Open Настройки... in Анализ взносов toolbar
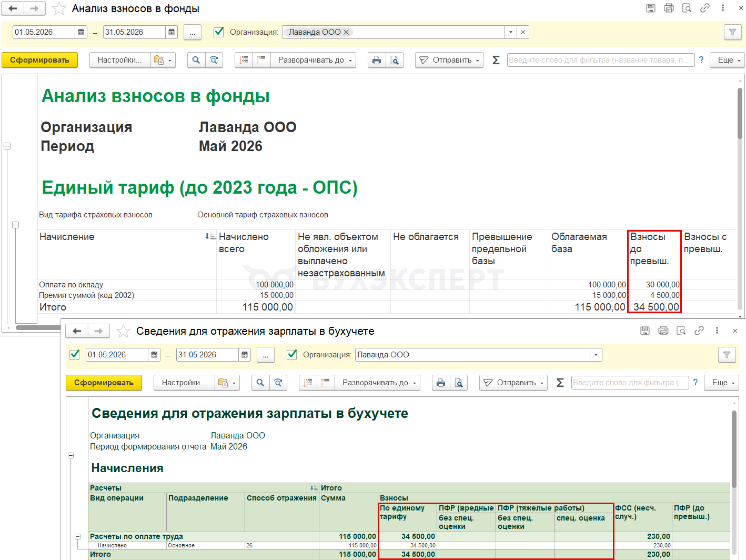Screen dimensions: 746x560 [120, 60]
